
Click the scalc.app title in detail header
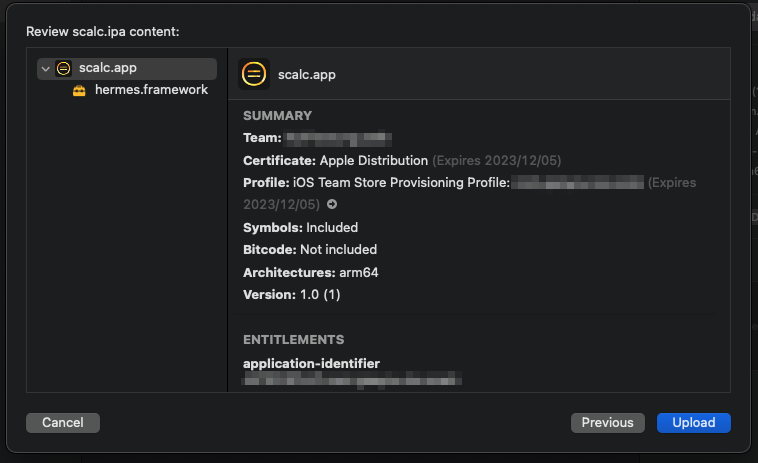[x=306, y=75]
